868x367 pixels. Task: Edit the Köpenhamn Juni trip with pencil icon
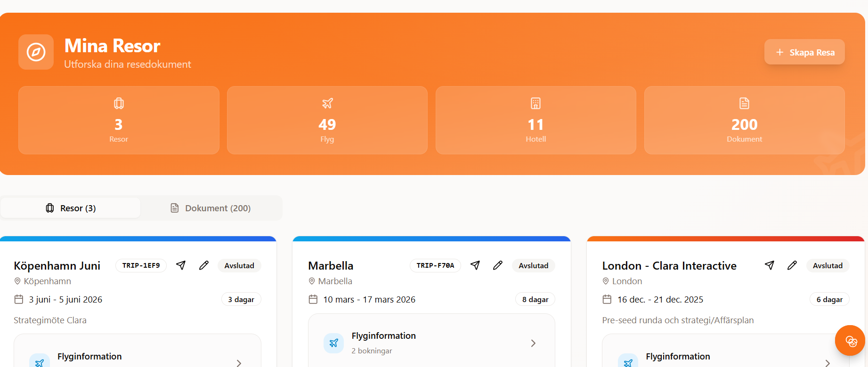pyautogui.click(x=204, y=265)
